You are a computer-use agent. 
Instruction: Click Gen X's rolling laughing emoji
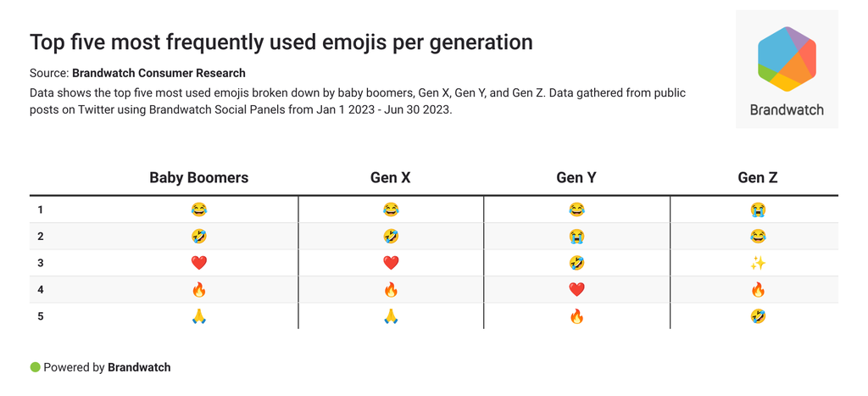(391, 237)
